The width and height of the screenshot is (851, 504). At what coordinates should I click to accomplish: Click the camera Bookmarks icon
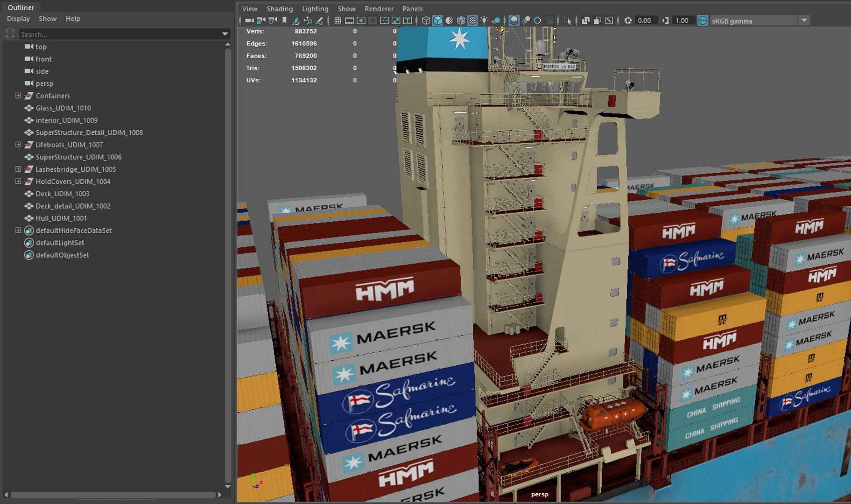tap(284, 21)
